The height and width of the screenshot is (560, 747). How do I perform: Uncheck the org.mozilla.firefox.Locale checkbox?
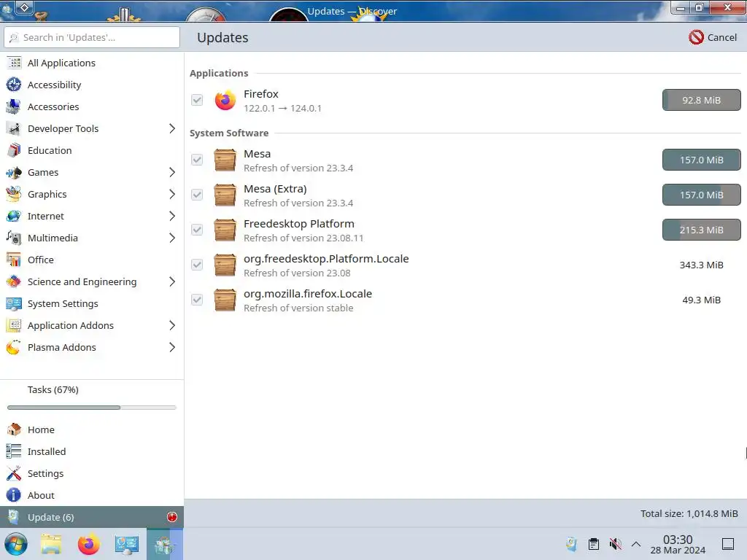[x=197, y=300]
